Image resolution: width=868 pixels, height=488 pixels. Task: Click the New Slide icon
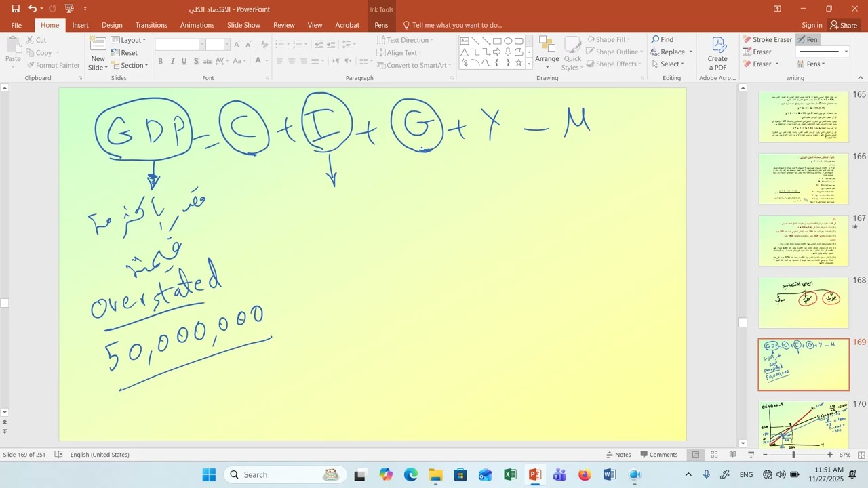[x=98, y=44]
